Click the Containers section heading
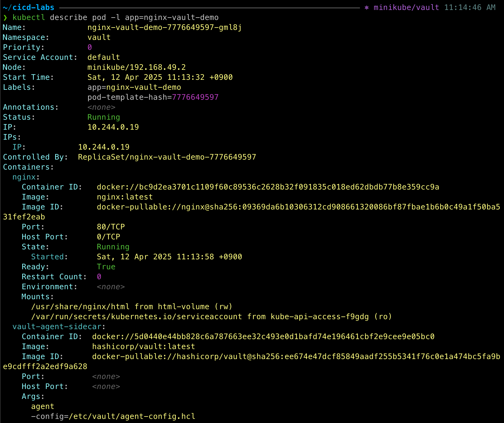The image size is (504, 423). point(28,167)
